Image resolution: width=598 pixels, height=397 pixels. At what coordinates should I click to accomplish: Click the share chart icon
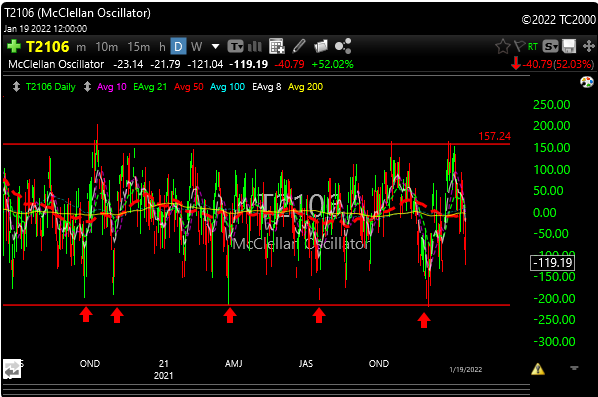tap(343, 46)
